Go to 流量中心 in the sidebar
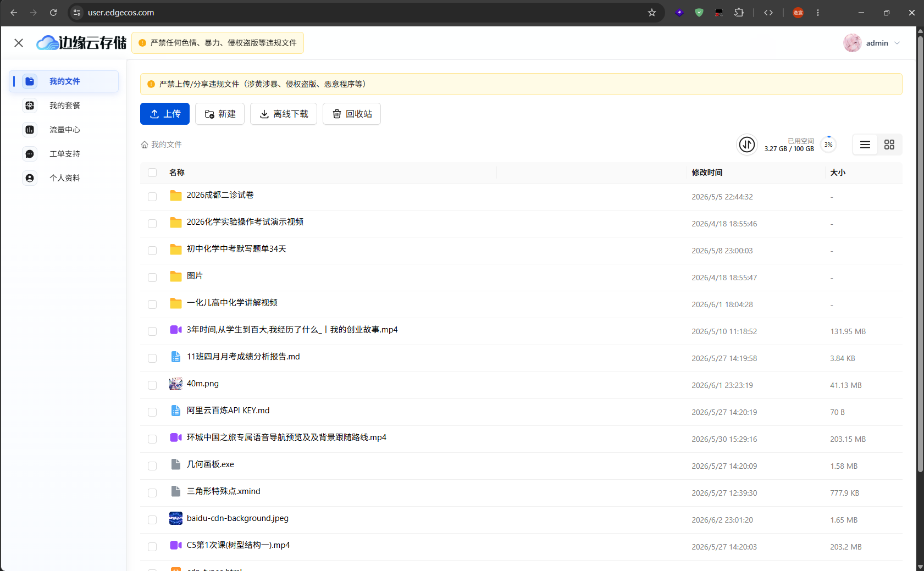 click(64, 130)
